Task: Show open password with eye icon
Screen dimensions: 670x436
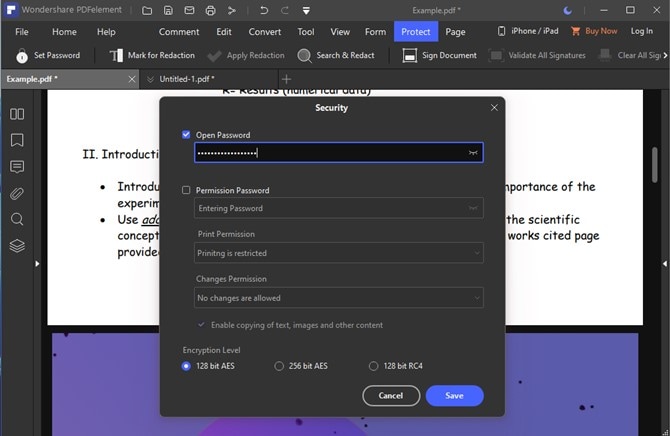Action: click(473, 153)
